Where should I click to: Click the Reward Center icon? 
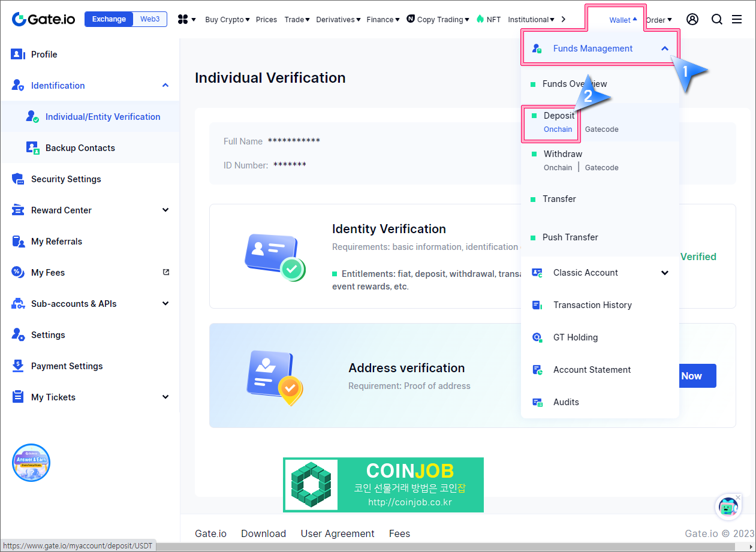(18, 210)
